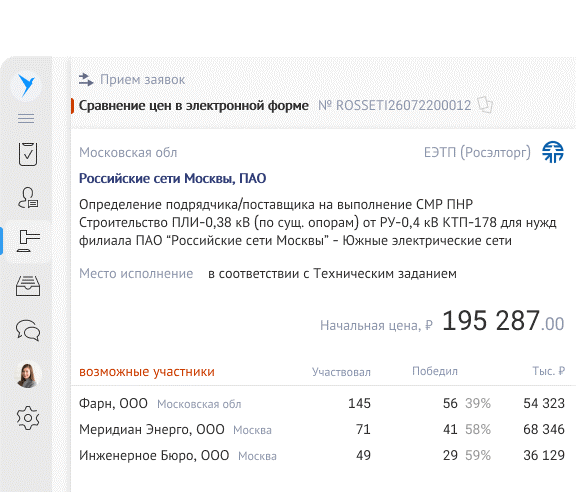This screenshot has width=576, height=492.
Task: Click the starting price 195 287.00
Action: [503, 321]
